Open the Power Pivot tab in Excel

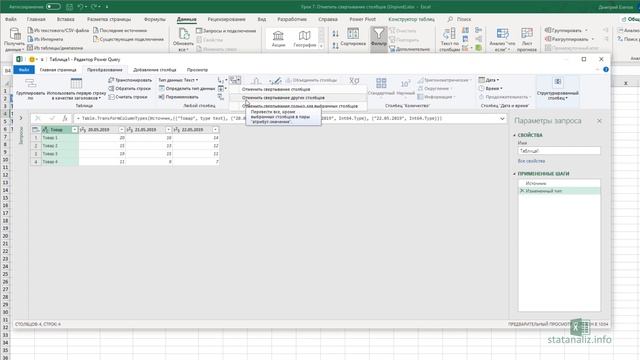[x=362, y=19]
